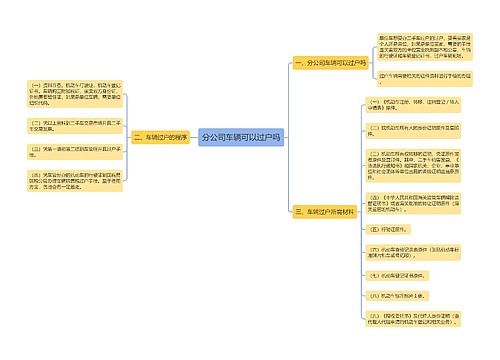Click material (一) 登记/转入申请表 node
This screenshot has width=500, height=360.
coord(413,105)
